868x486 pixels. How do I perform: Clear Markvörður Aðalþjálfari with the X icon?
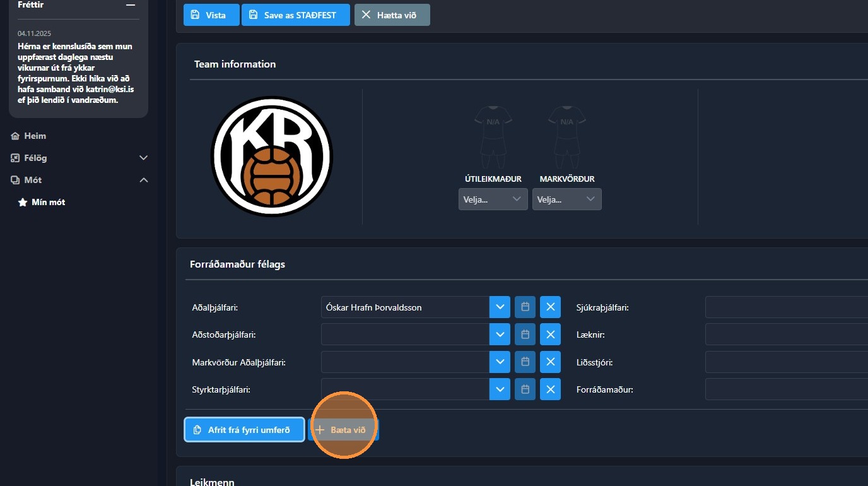click(x=550, y=362)
